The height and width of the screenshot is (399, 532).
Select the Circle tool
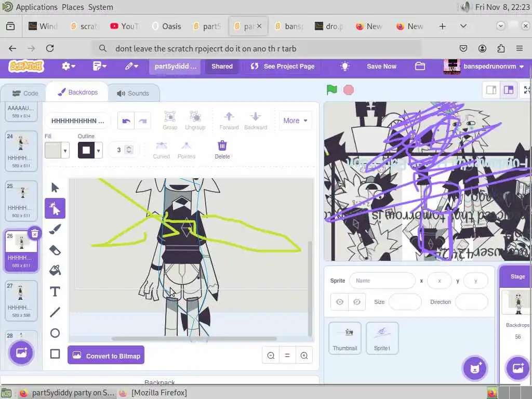[x=55, y=333]
